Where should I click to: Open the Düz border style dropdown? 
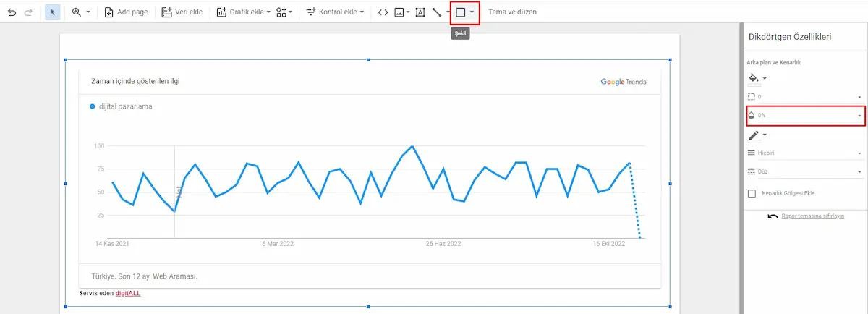[804, 171]
